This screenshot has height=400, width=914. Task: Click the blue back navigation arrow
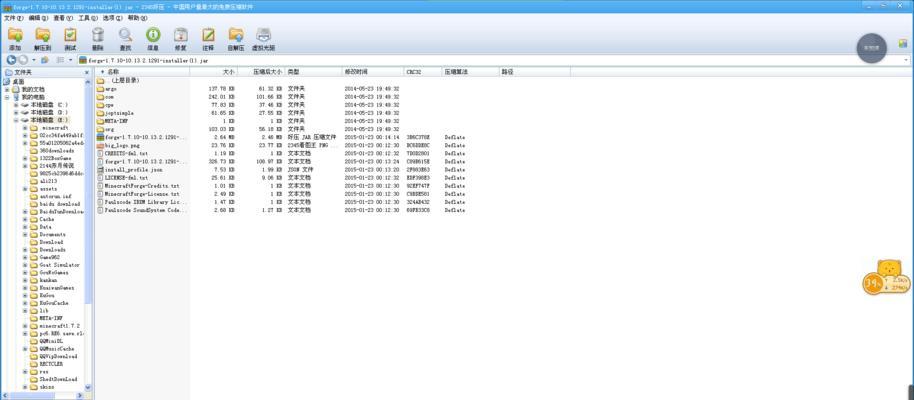(x=11, y=60)
